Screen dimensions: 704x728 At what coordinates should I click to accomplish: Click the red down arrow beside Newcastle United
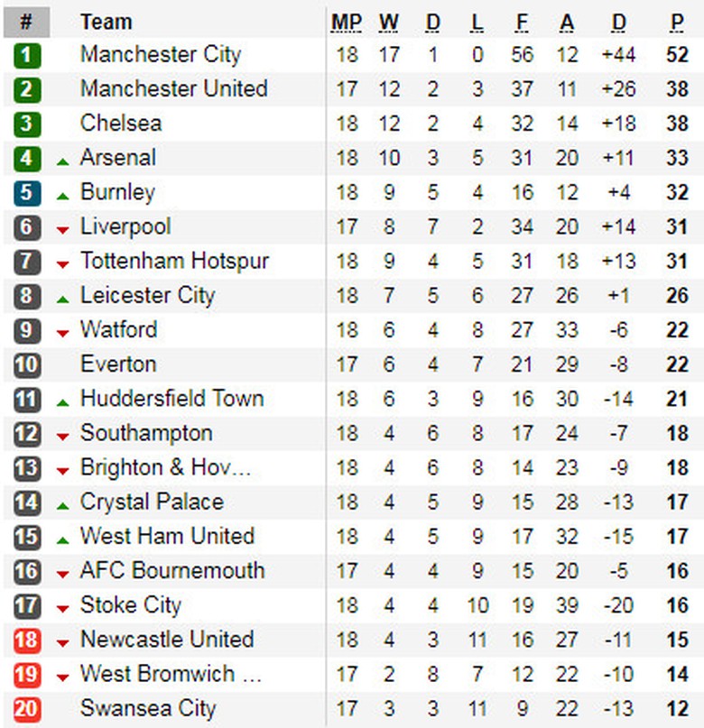62,643
